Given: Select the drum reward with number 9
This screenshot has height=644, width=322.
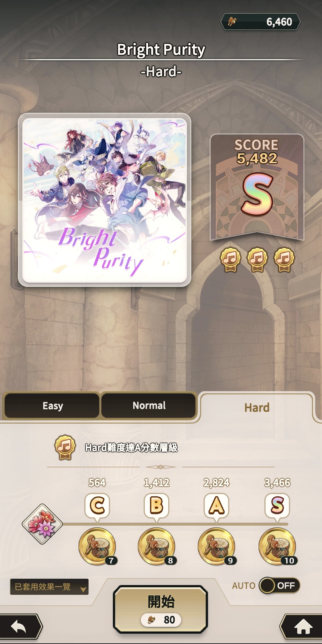Looking at the screenshot, I should tap(217, 547).
